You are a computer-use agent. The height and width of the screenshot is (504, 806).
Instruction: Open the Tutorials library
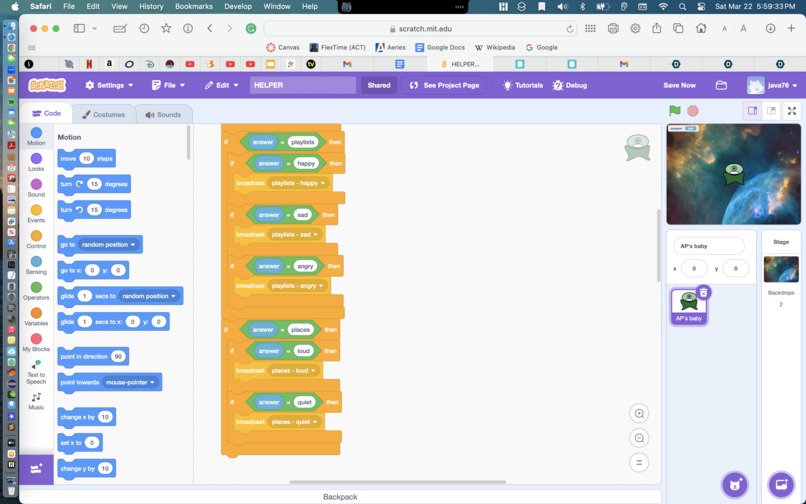pyautogui.click(x=523, y=85)
